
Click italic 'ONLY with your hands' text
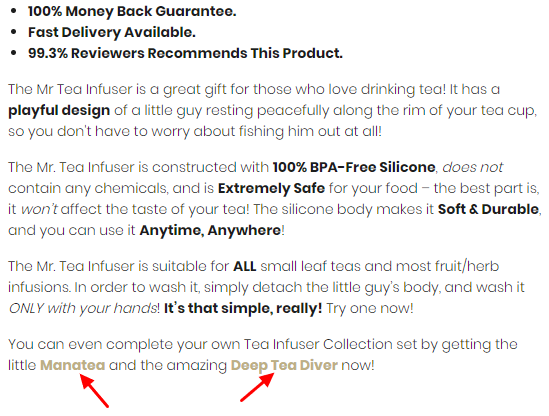(x=83, y=308)
